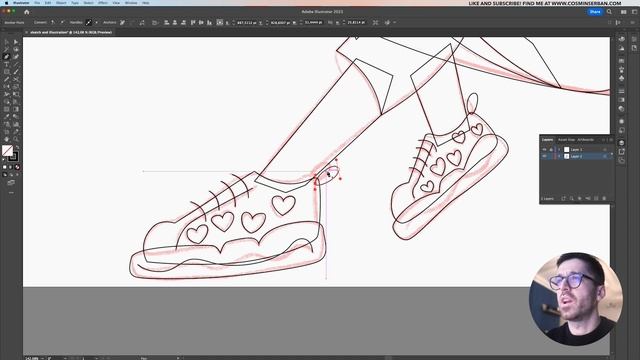Viewport: 640px width, 360px height.
Task: Expand Layer 2 contents
Action: [x=559, y=156]
